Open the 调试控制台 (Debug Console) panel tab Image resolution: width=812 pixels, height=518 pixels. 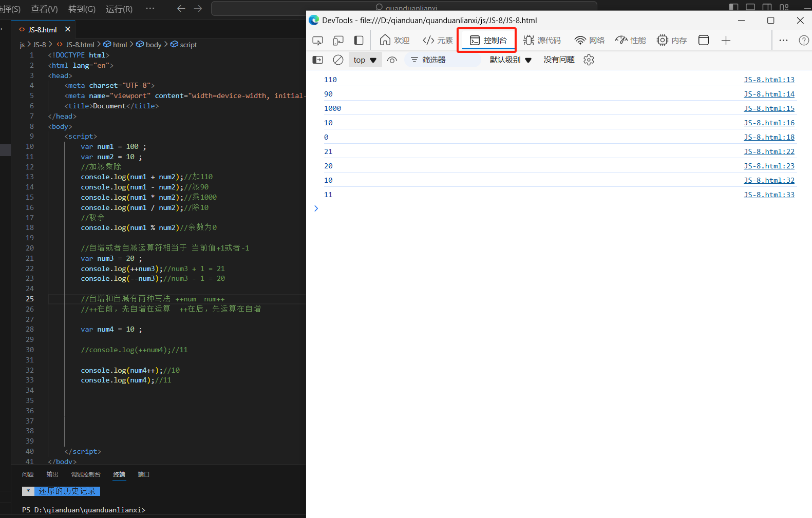pyautogui.click(x=86, y=474)
